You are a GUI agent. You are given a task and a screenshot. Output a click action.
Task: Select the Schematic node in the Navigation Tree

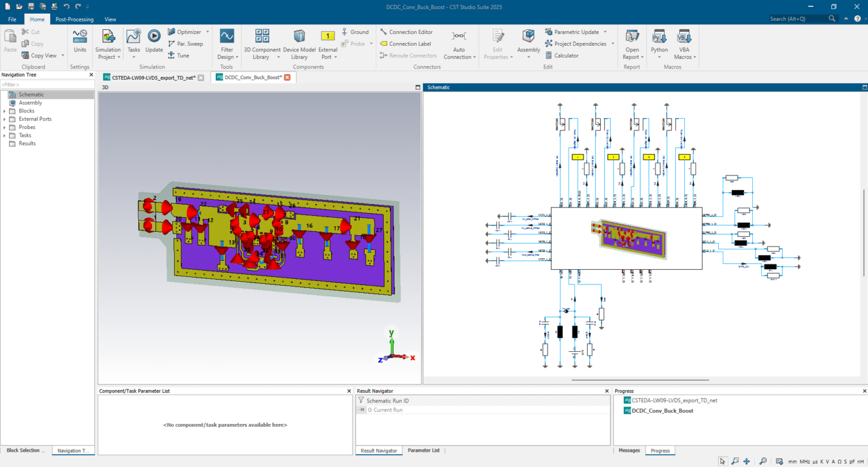pyautogui.click(x=31, y=94)
